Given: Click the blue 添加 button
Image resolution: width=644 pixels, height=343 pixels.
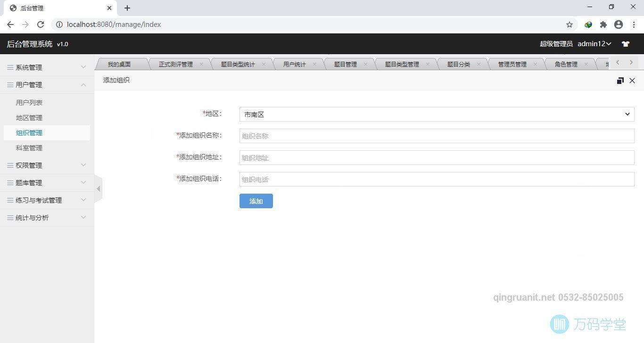Looking at the screenshot, I should (x=256, y=201).
